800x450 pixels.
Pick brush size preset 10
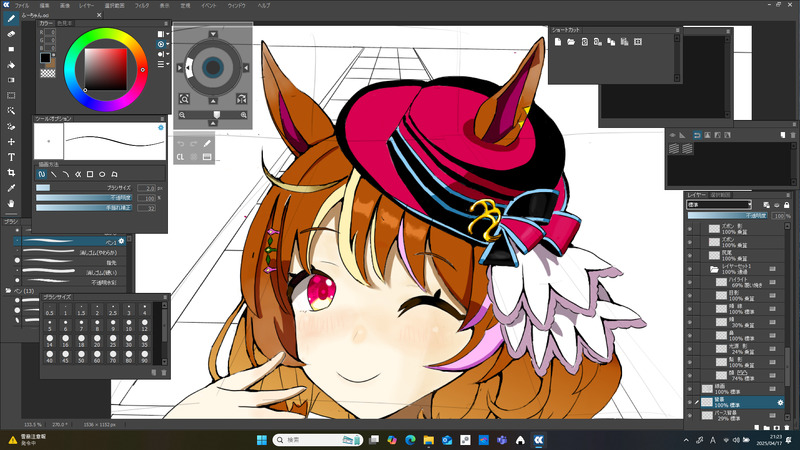pyautogui.click(x=129, y=325)
